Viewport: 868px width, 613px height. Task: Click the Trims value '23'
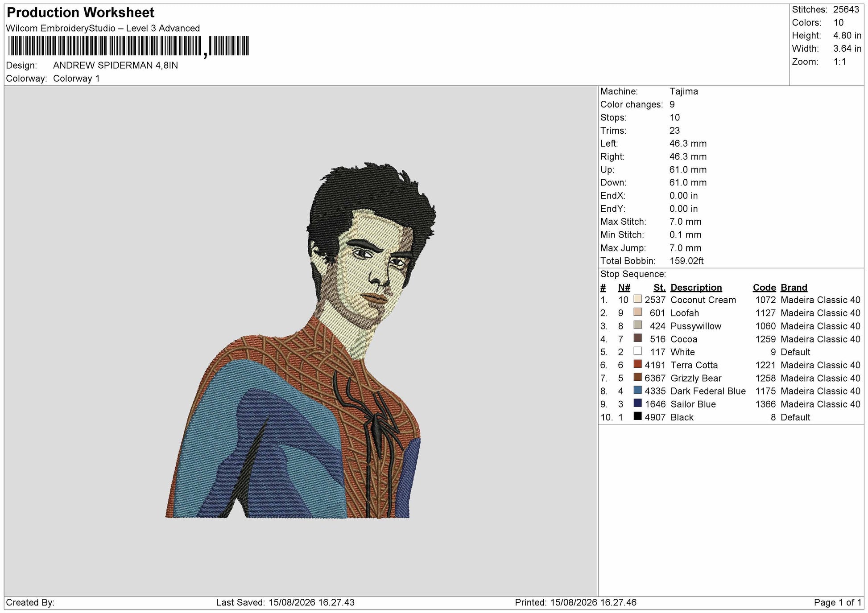coord(674,131)
